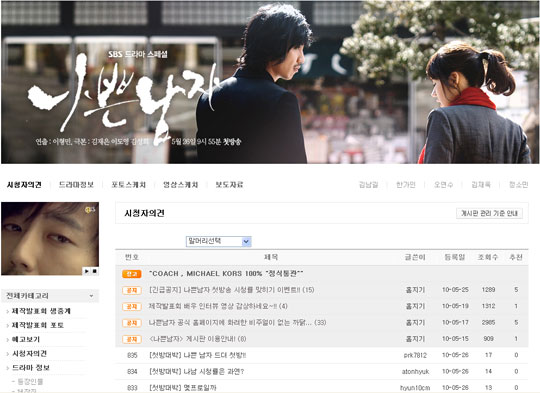540x393 pixels.
Task: Select 제작발표회 생중계 in sidebar
Action: 41,311
